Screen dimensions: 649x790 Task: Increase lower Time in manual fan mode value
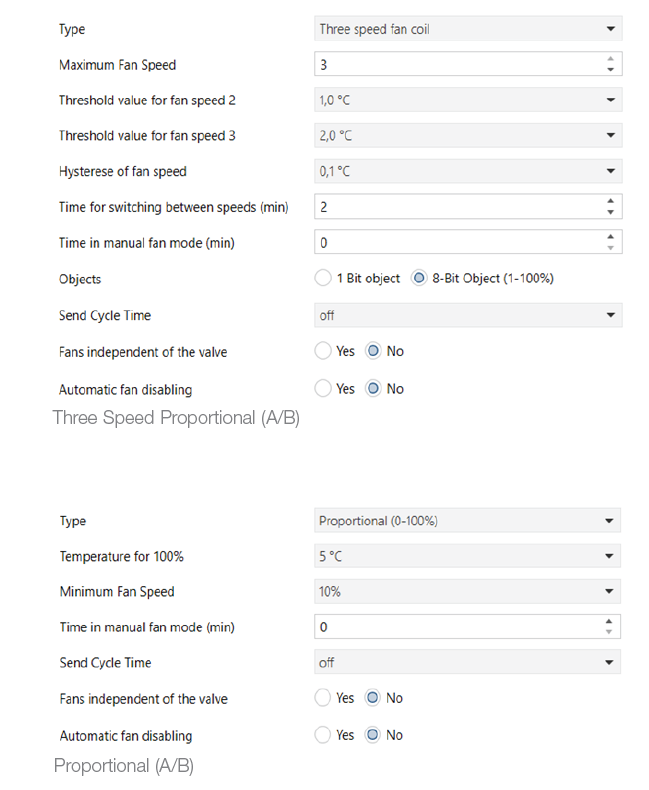pyautogui.click(x=609, y=621)
